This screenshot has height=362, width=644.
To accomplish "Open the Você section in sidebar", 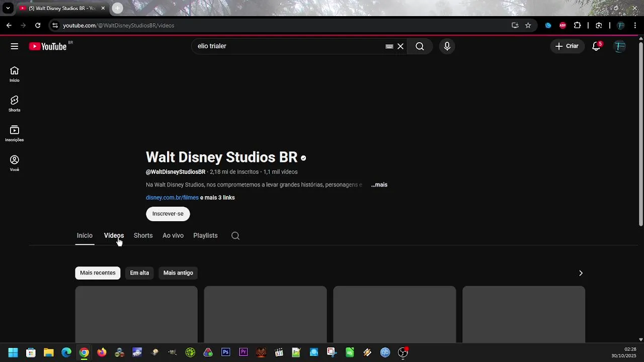I will [x=15, y=163].
